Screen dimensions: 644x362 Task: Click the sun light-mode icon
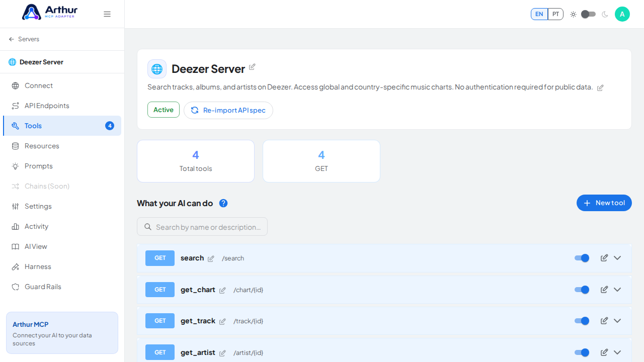573,14
